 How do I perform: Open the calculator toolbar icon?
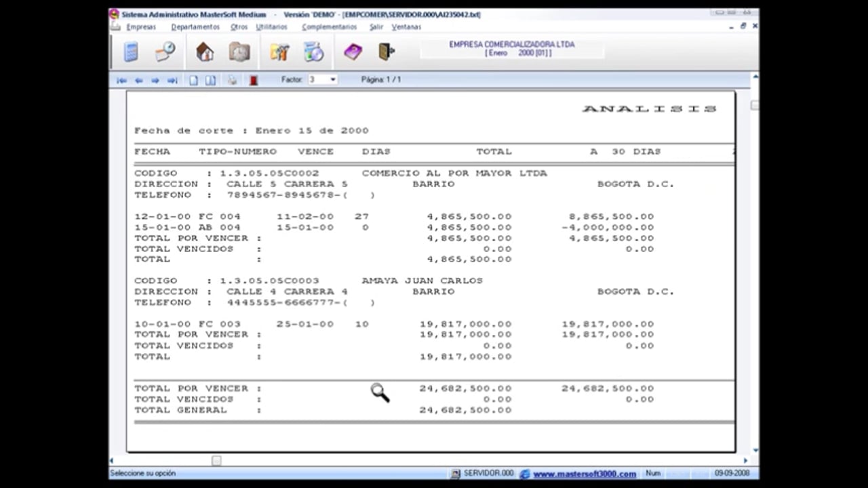132,52
